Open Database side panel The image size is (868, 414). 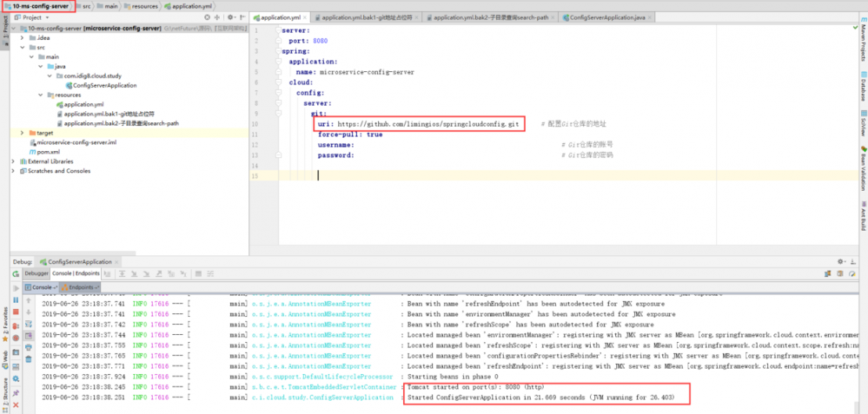coord(864,86)
